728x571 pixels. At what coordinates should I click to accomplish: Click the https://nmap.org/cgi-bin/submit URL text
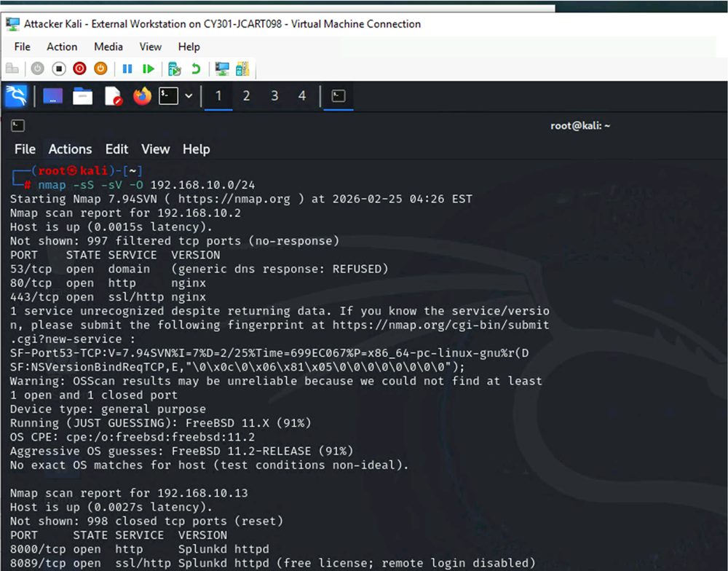[x=440, y=325]
